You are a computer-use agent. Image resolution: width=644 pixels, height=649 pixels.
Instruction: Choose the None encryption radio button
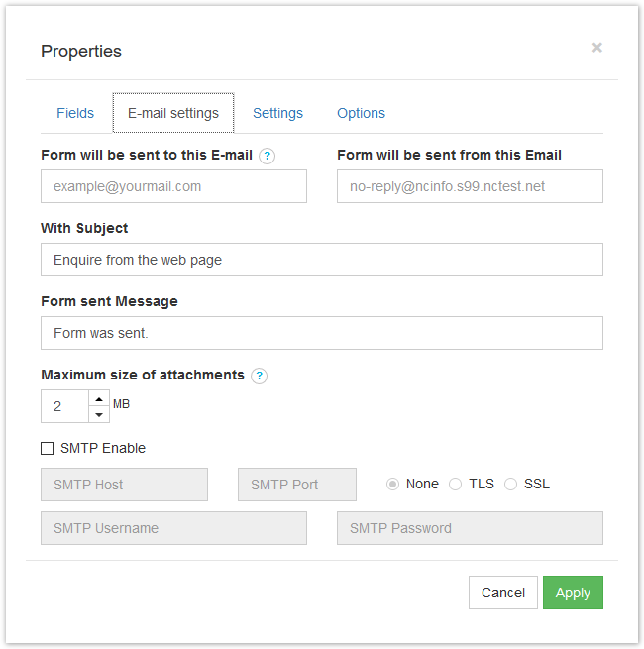click(392, 484)
